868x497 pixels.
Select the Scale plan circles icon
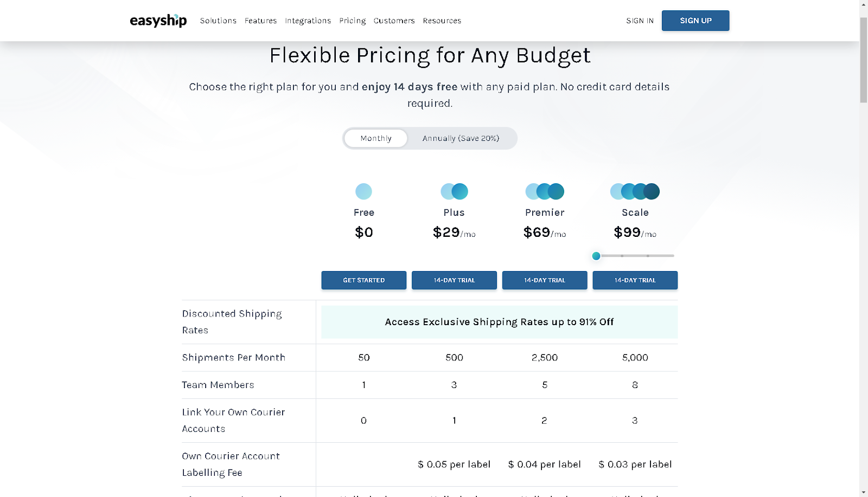(x=635, y=191)
